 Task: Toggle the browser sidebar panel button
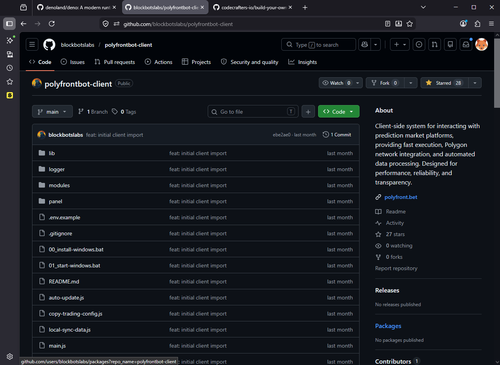pos(10,24)
